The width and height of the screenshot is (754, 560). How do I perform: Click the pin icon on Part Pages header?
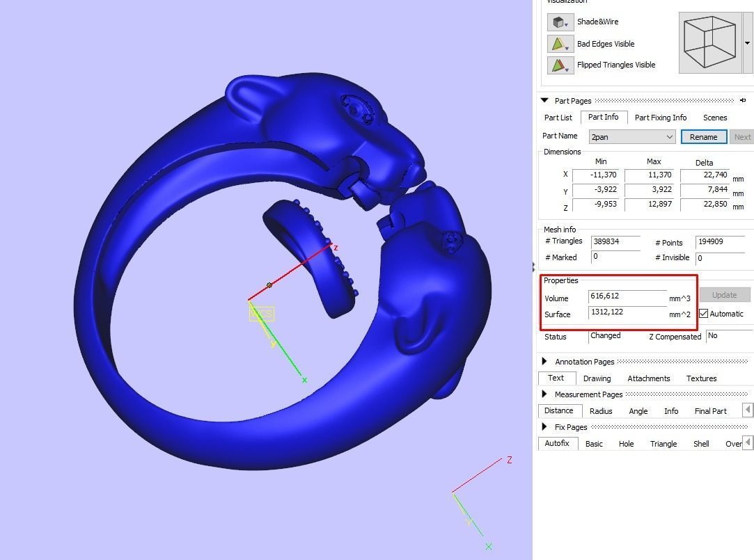click(x=743, y=100)
